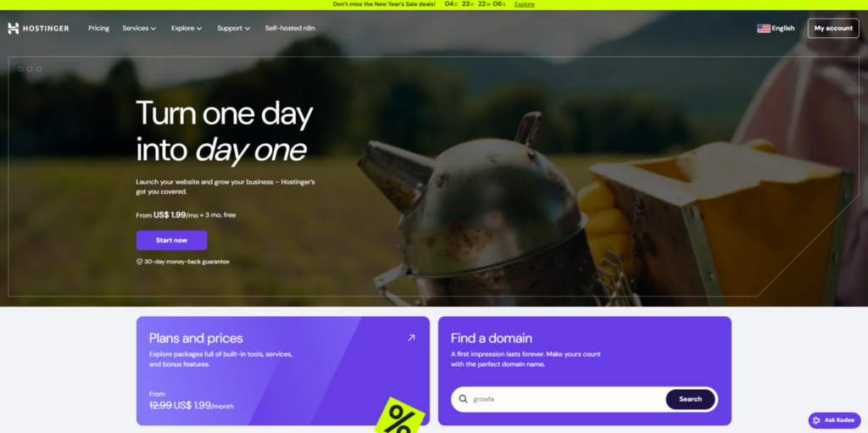
Task: Click the Search domain button
Action: 690,399
